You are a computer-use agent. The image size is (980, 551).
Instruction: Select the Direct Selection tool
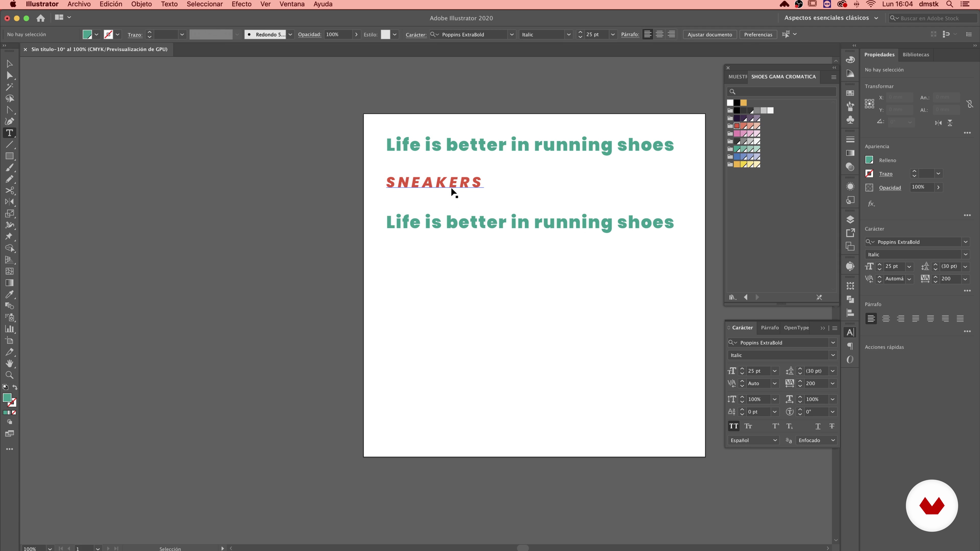click(9, 76)
